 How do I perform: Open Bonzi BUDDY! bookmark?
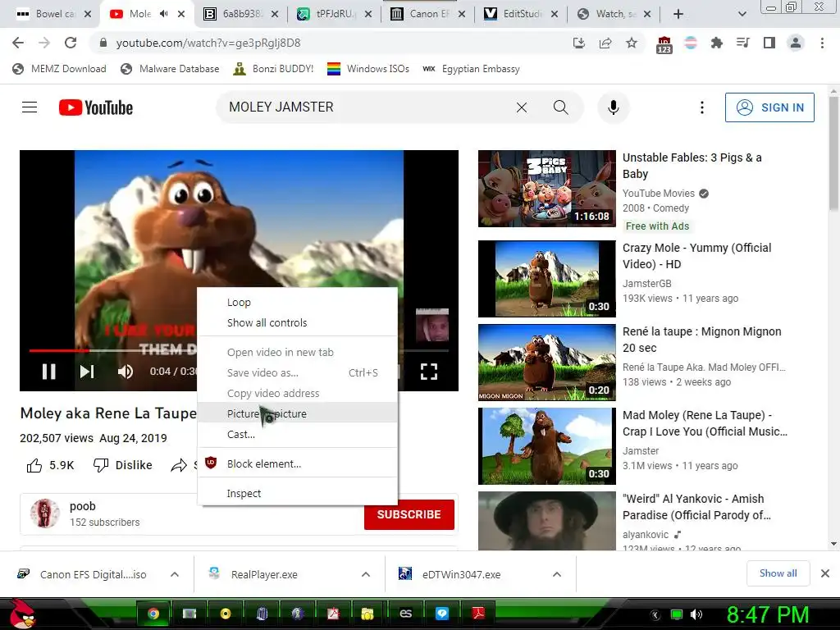[273, 69]
